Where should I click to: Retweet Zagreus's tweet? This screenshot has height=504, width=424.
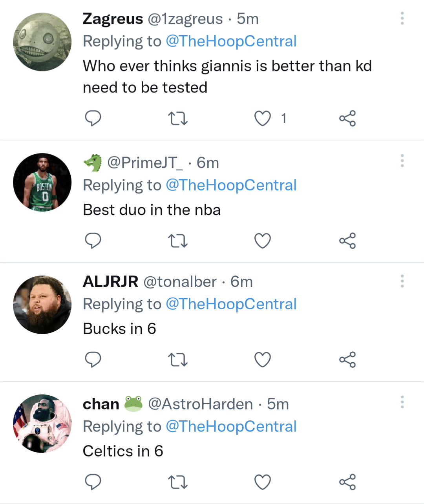click(177, 118)
